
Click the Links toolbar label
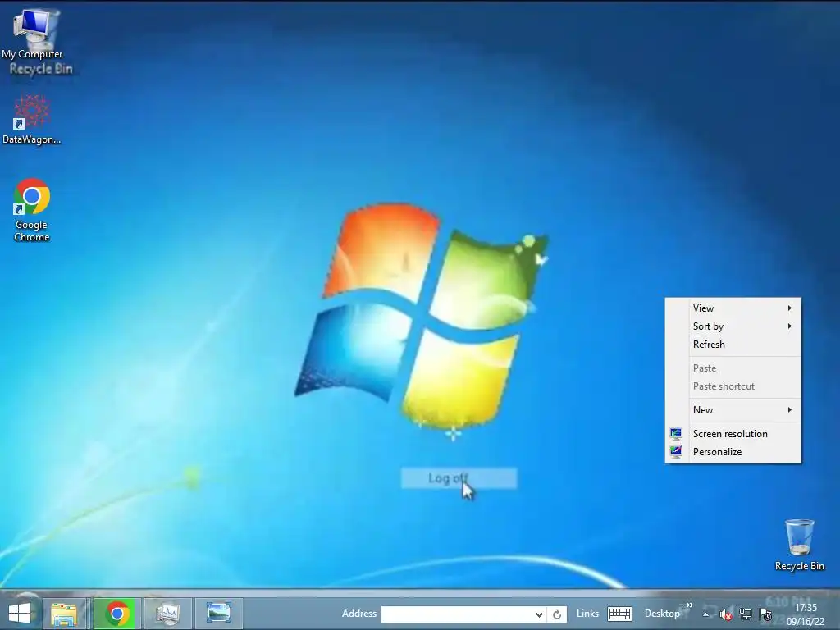pyautogui.click(x=587, y=614)
